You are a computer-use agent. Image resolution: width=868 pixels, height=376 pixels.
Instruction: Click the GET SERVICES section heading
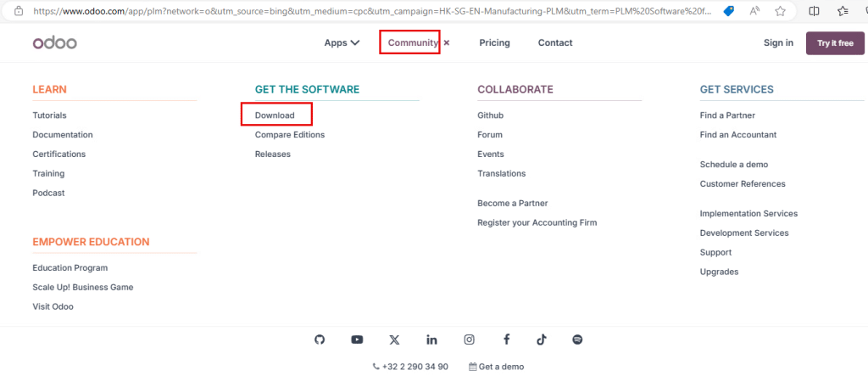(737, 89)
